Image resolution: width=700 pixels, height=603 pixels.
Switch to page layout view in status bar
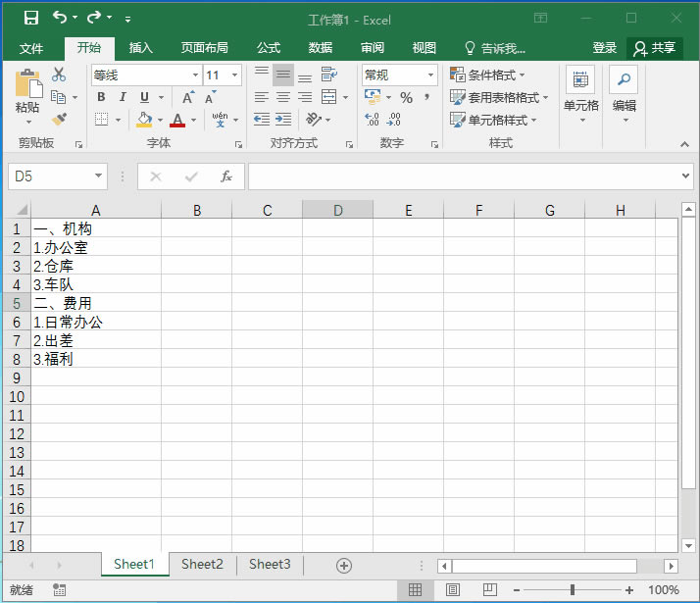click(x=452, y=589)
